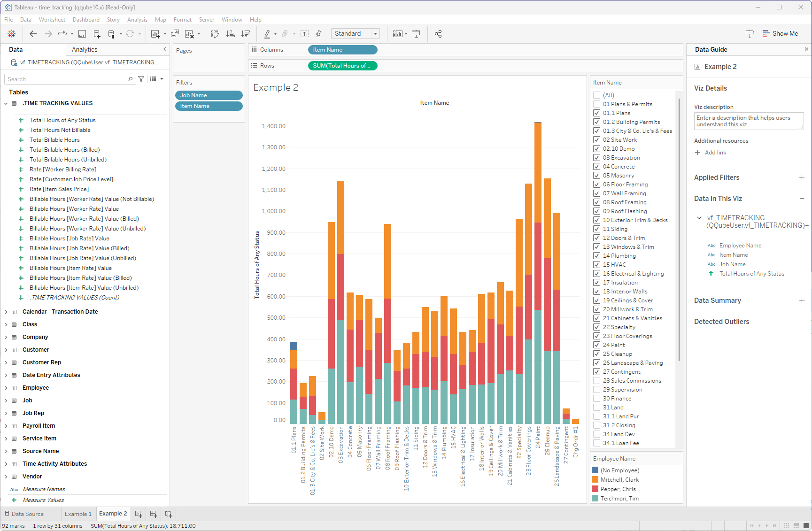Enable the (All) checkbox in Item Name filter

595,95
